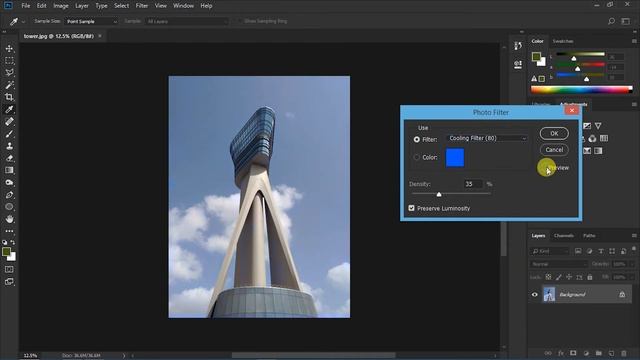Switch to the Paths tab
Screen dimensions: 640x360
[589, 236]
